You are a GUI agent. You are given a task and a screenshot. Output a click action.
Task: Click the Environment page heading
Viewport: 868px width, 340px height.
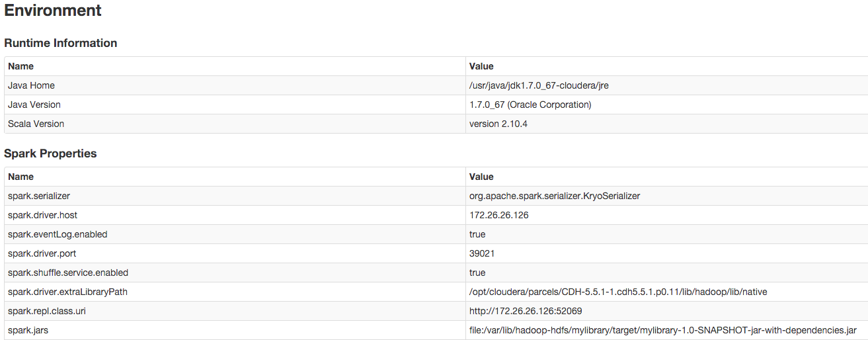pyautogui.click(x=53, y=11)
